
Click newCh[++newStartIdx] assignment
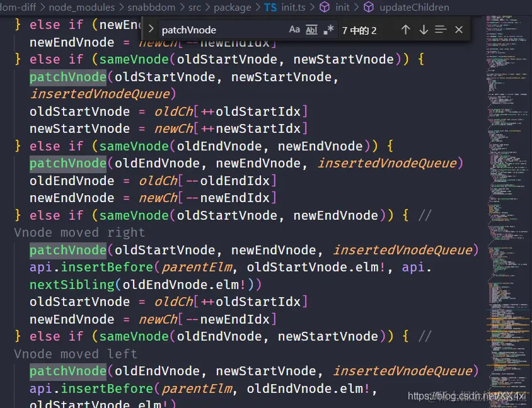pos(169,128)
